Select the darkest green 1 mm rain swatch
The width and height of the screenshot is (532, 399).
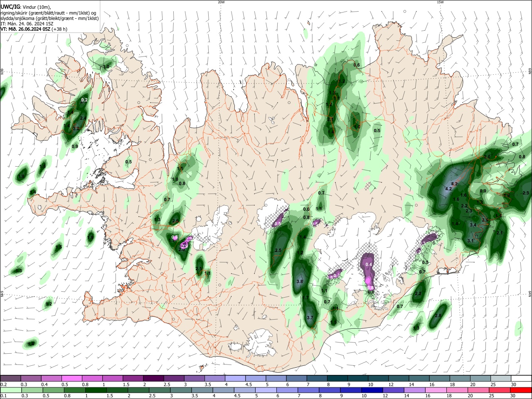point(96,390)
